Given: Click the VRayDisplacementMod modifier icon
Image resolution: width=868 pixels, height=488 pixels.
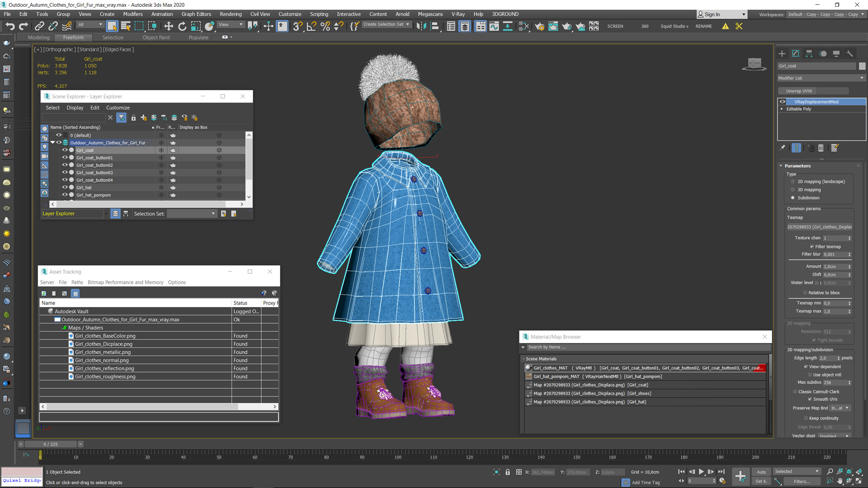Looking at the screenshot, I should [783, 101].
